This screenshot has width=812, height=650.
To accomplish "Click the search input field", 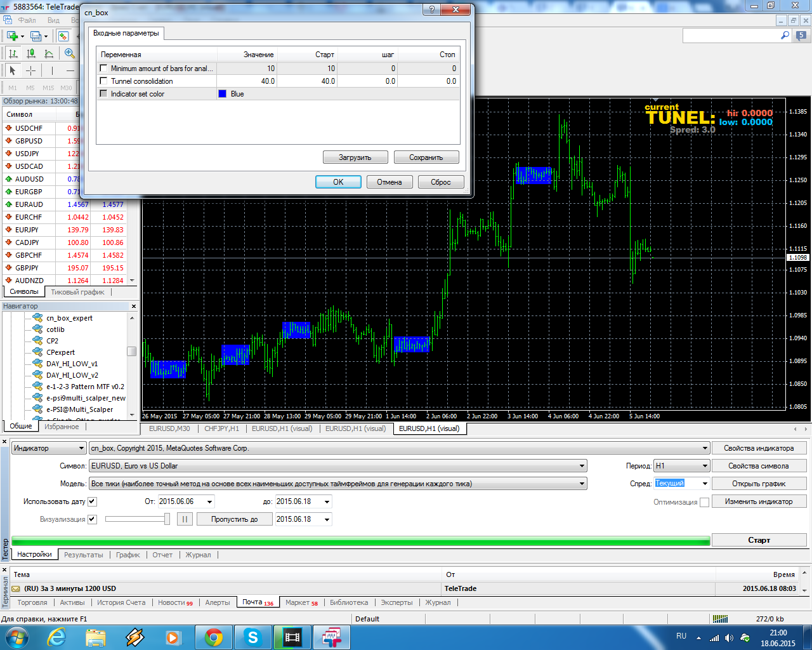I will 731,36.
